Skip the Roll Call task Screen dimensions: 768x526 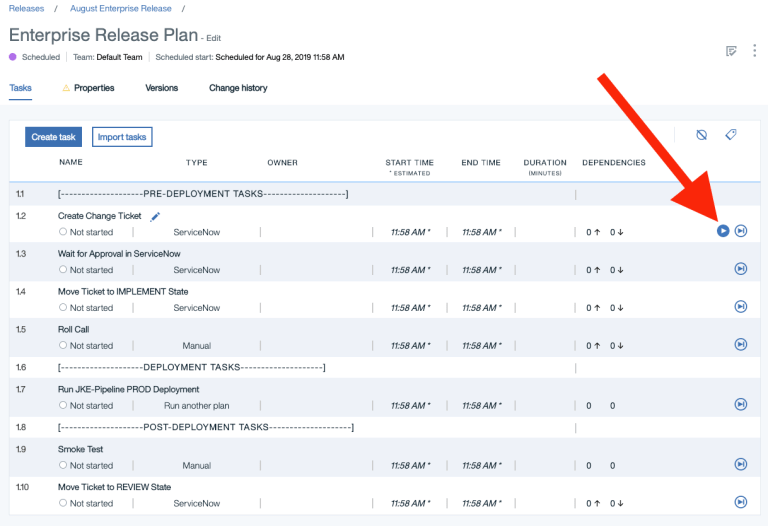[741, 344]
